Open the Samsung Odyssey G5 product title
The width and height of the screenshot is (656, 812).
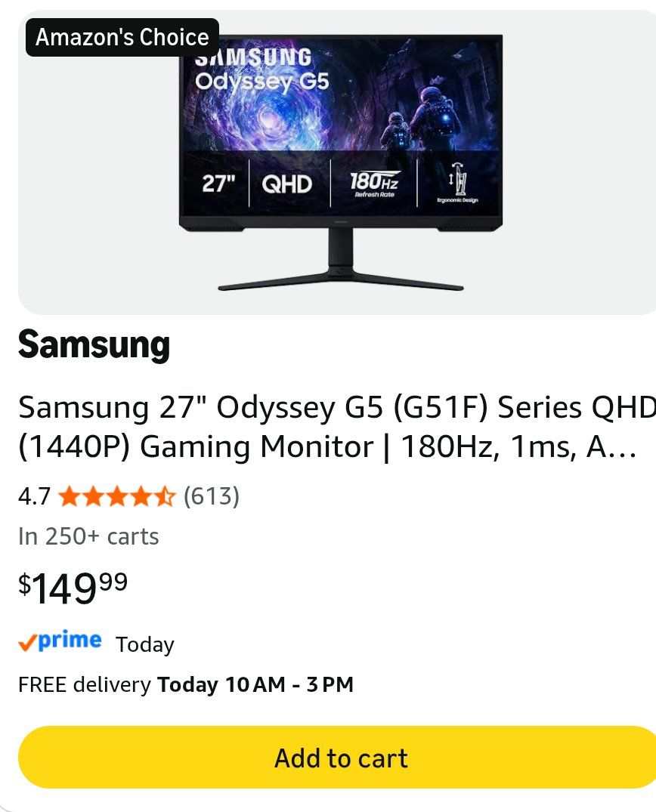pyautogui.click(x=337, y=427)
